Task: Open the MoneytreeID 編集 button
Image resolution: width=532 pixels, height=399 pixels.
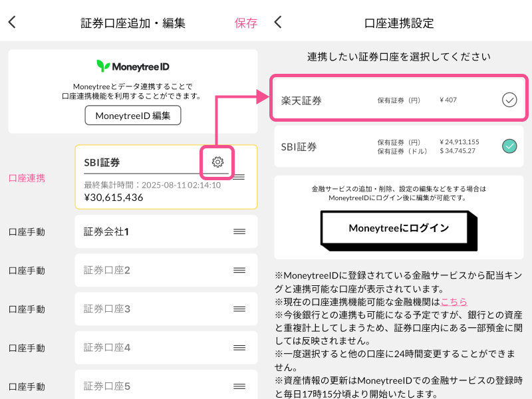Action: (132, 116)
